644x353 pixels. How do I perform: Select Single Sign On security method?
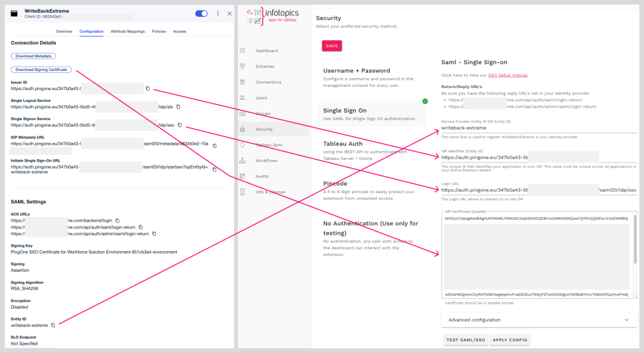tap(370, 114)
